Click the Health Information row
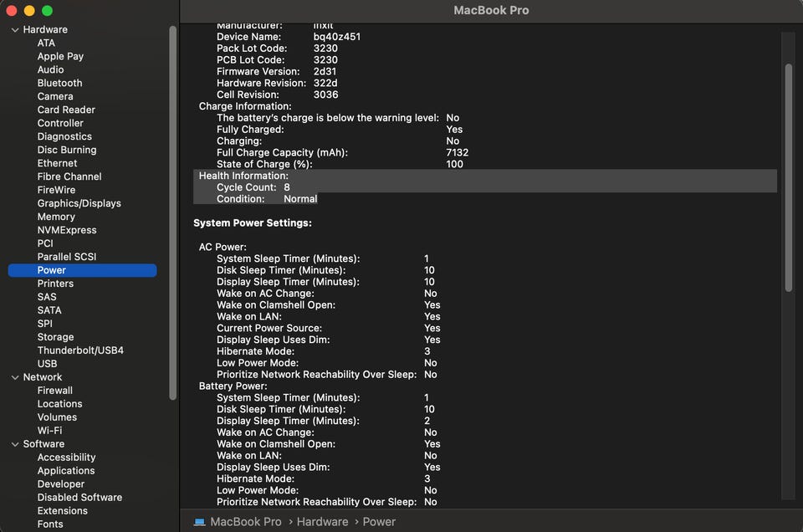The width and height of the screenshot is (803, 532). click(485, 176)
